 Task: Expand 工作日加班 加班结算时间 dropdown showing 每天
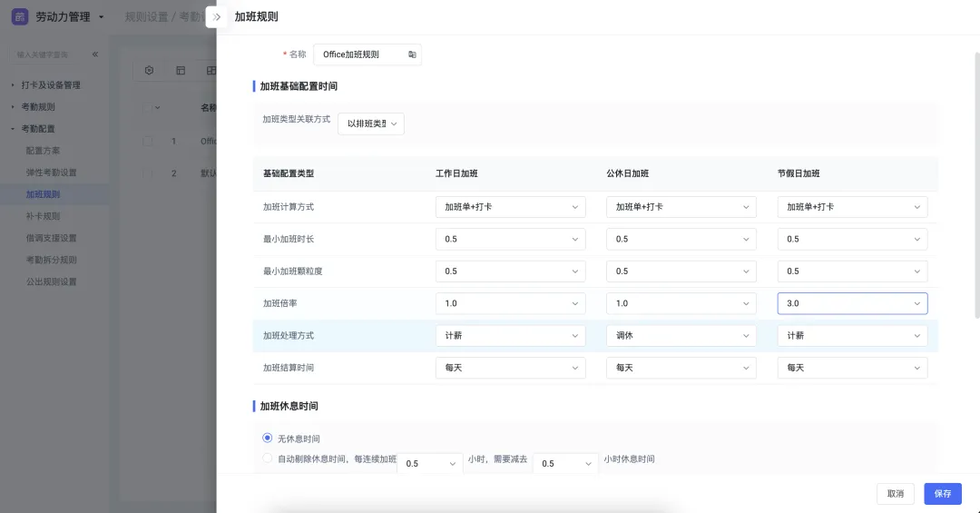click(510, 368)
